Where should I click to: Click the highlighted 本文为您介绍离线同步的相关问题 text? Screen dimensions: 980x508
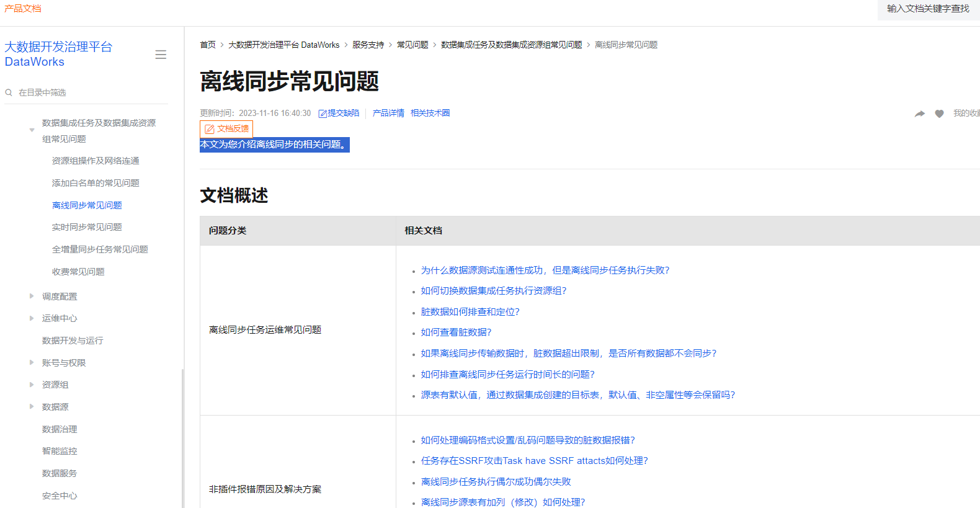(275, 145)
